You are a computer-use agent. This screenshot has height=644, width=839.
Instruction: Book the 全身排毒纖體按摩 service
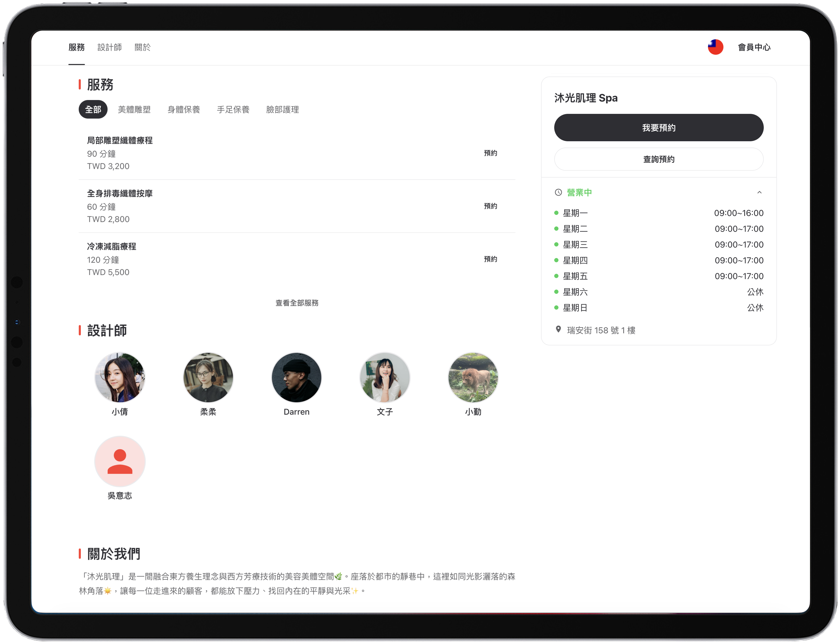coord(490,206)
